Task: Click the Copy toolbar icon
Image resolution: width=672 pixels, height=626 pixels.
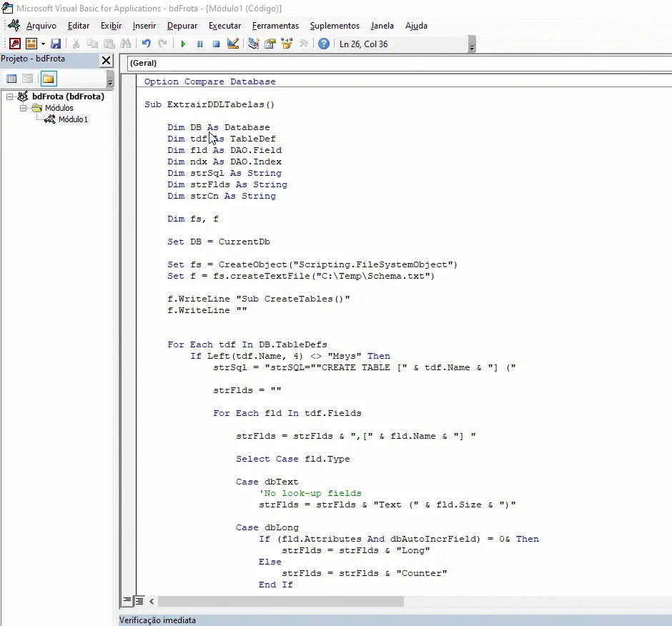Action: click(x=92, y=44)
